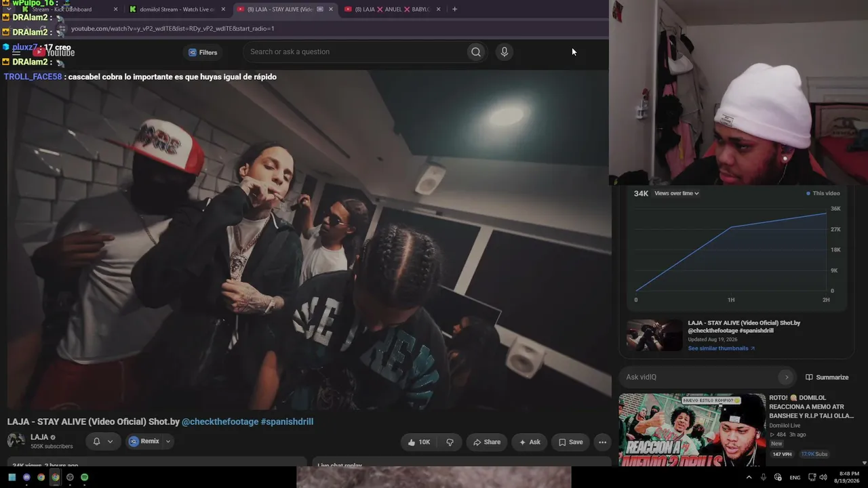Viewport: 868px width, 488px height.
Task: Open the Ask button below the video
Action: 530,442
